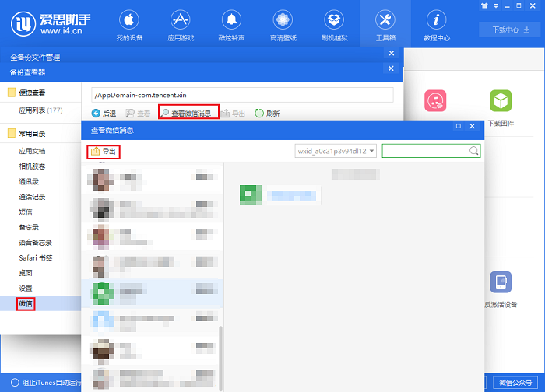Image resolution: width=545 pixels, height=392 pixels.
Task: Open the 高清壁纸 wallpaper section
Action: (x=283, y=26)
